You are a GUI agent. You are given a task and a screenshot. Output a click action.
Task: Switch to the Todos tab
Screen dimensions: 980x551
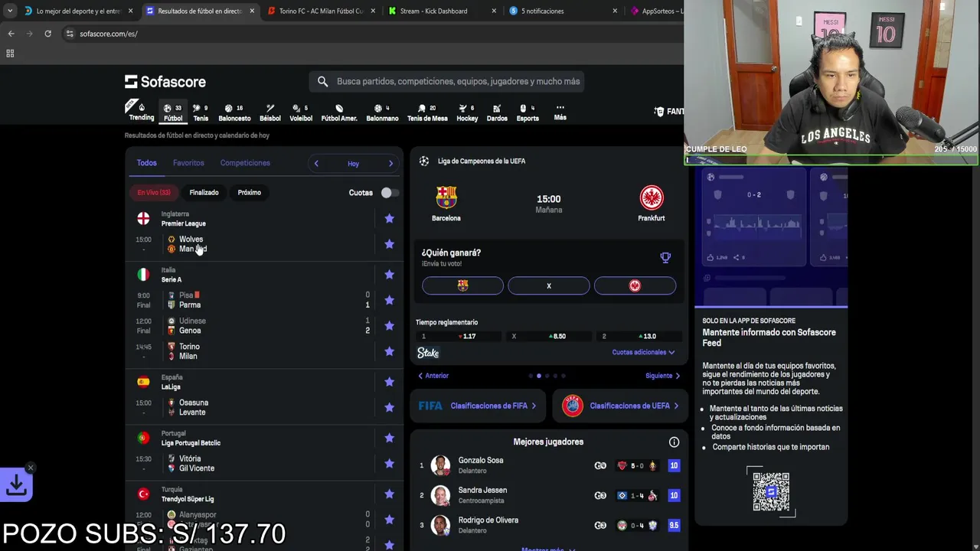(x=147, y=163)
